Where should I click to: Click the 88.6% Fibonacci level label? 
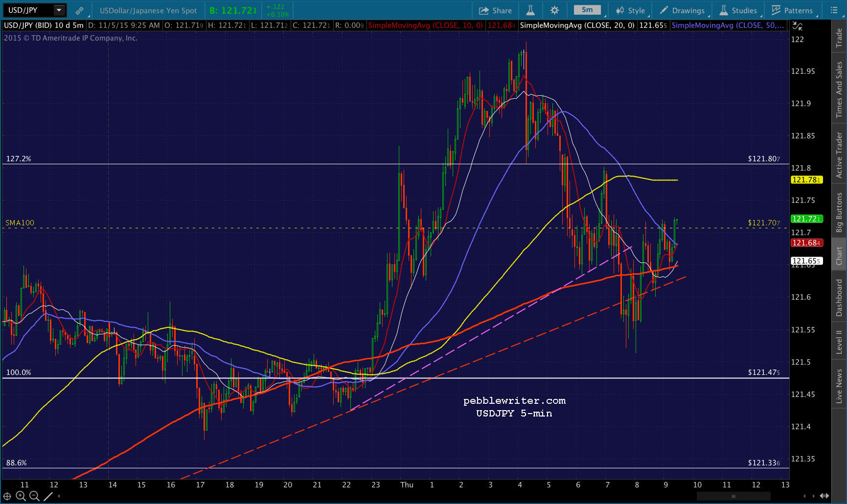point(17,463)
